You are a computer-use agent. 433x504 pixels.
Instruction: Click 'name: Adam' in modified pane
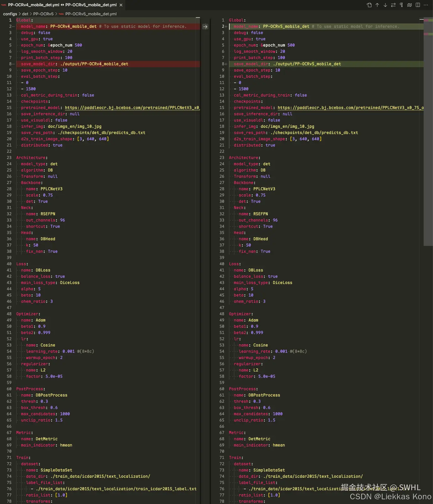pyautogui.click(x=246, y=320)
